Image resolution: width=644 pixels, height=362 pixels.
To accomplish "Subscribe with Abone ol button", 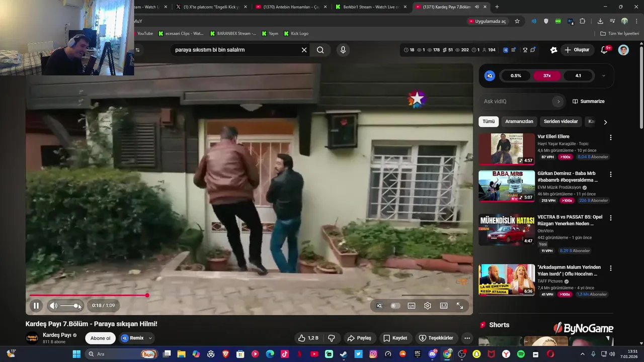I will pyautogui.click(x=100, y=338).
